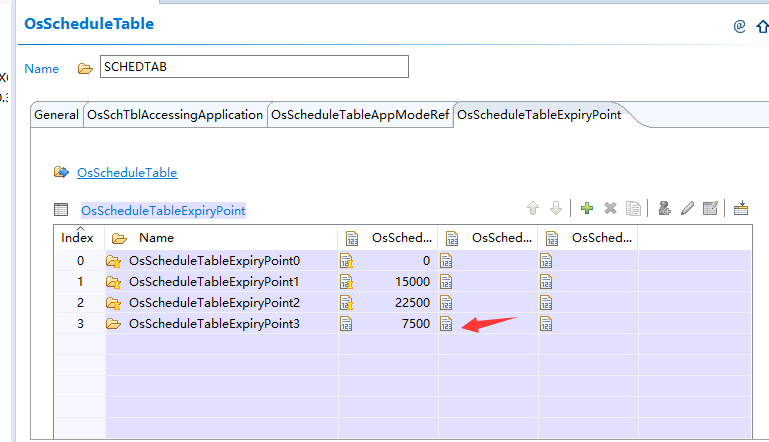Click icon right of 15000 in ExpiryPoint1 row
Screen dimensions: 769x442
(x=446, y=282)
